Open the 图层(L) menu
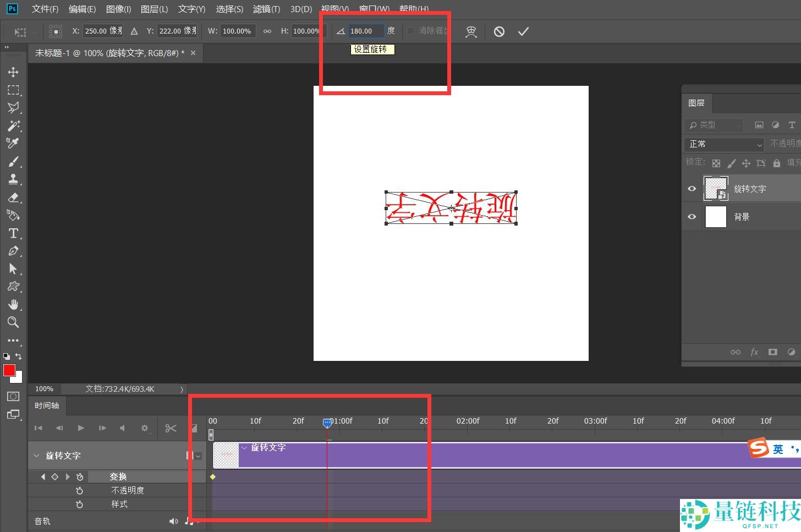 (x=154, y=9)
